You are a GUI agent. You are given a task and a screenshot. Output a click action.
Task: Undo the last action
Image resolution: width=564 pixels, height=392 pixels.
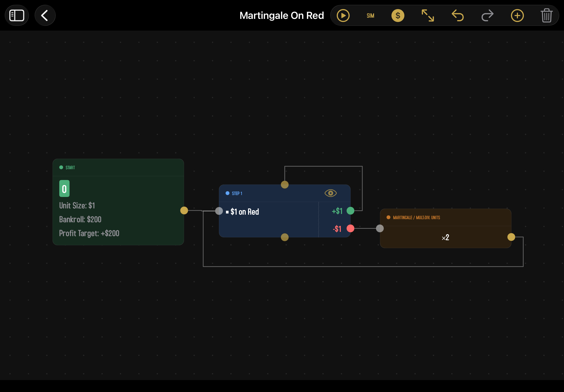(458, 16)
